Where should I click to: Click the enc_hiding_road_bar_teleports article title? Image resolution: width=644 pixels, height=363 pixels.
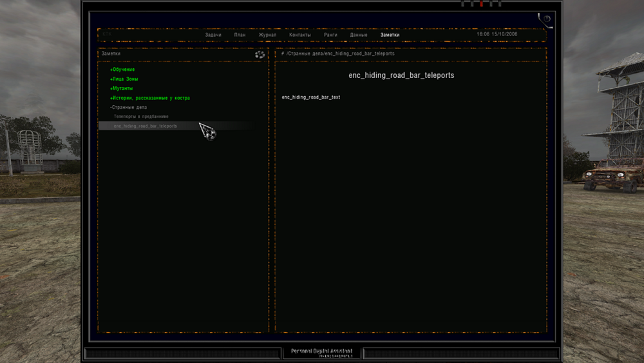click(x=401, y=75)
